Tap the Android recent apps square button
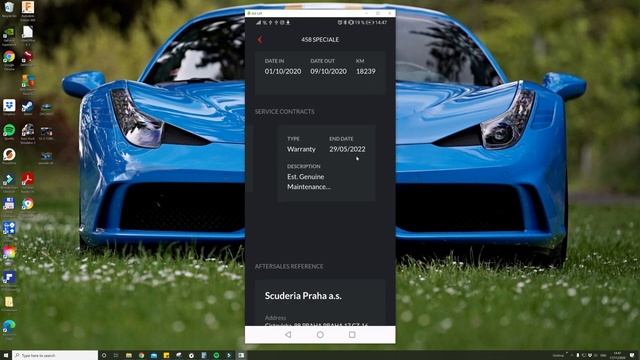Viewport: 640px width, 360px height. pyautogui.click(x=352, y=335)
